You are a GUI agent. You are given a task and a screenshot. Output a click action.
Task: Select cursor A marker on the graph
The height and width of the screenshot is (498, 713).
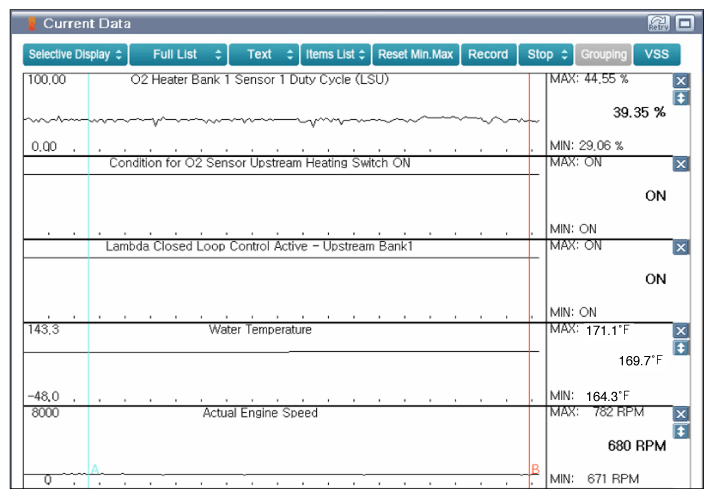(95, 469)
